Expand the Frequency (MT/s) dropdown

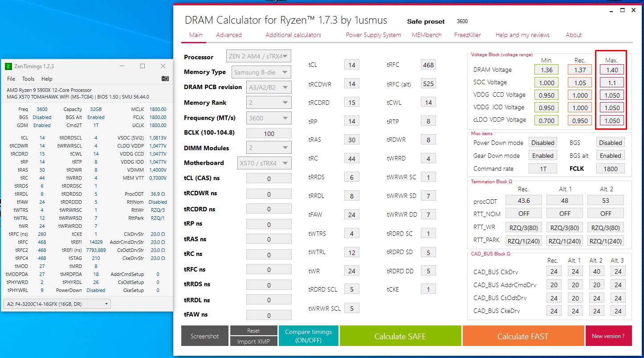click(269, 118)
